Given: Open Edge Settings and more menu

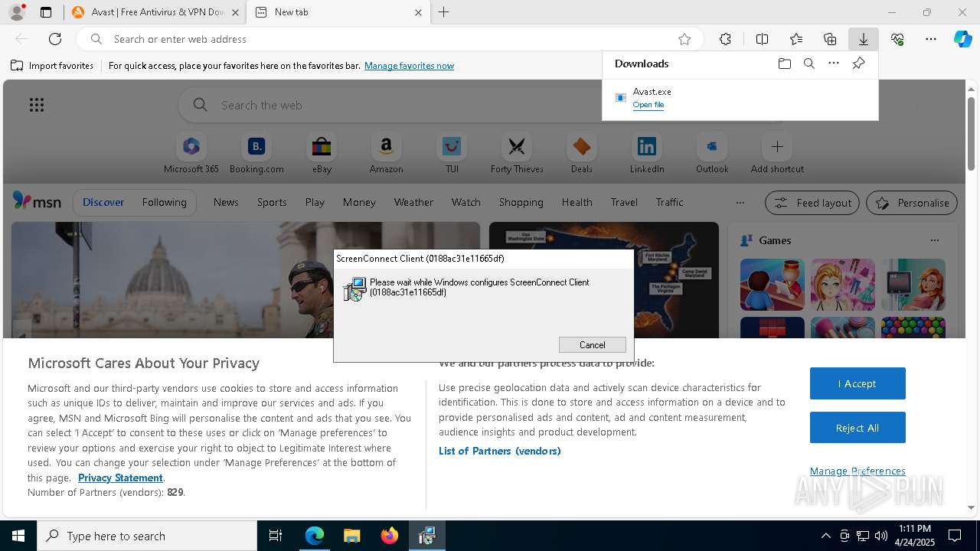Looking at the screenshot, I should (x=931, y=39).
